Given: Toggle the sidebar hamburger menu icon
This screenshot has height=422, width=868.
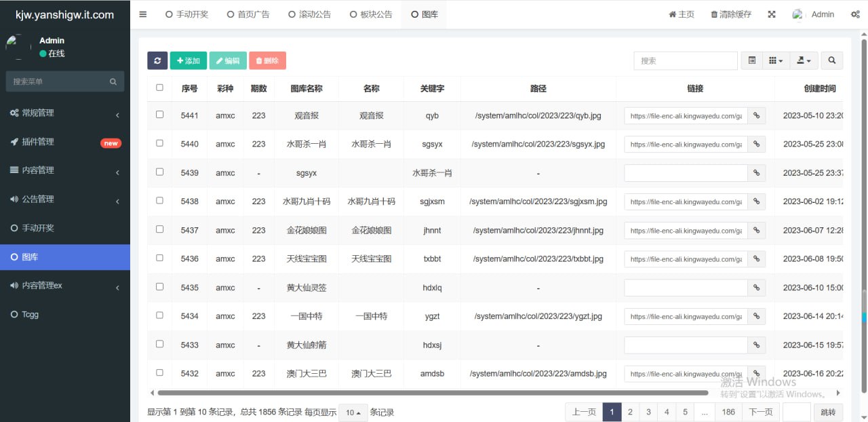Looking at the screenshot, I should 142,14.
